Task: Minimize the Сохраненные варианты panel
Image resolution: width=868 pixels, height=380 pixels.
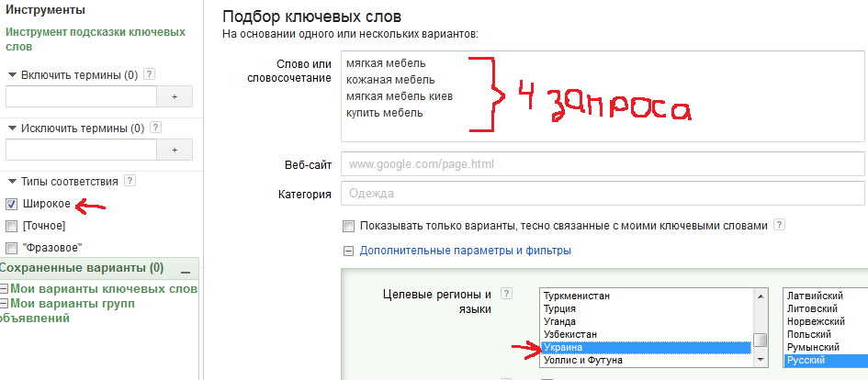Action: click(x=185, y=270)
